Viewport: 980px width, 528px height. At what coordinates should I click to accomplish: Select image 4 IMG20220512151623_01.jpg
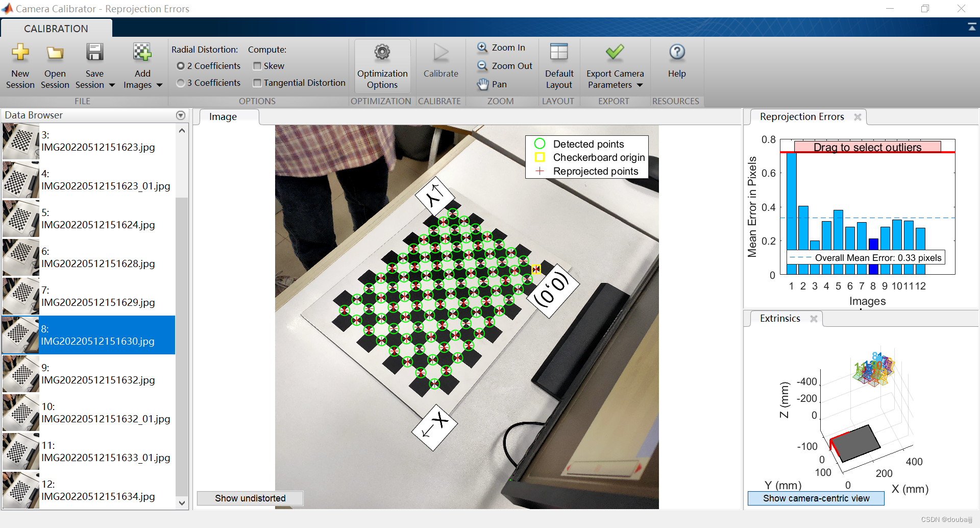(89, 180)
